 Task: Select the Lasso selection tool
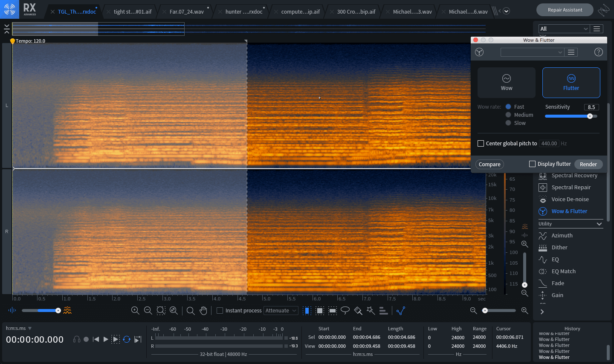tap(345, 311)
